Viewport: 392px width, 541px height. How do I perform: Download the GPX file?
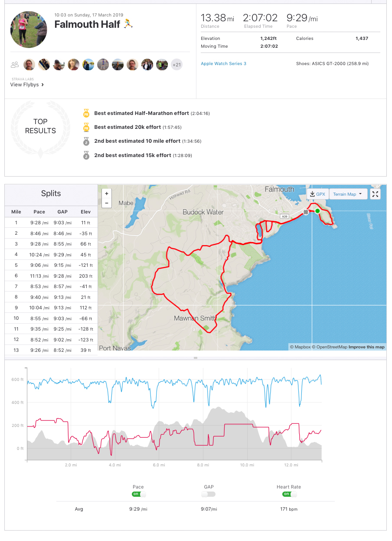click(x=318, y=194)
